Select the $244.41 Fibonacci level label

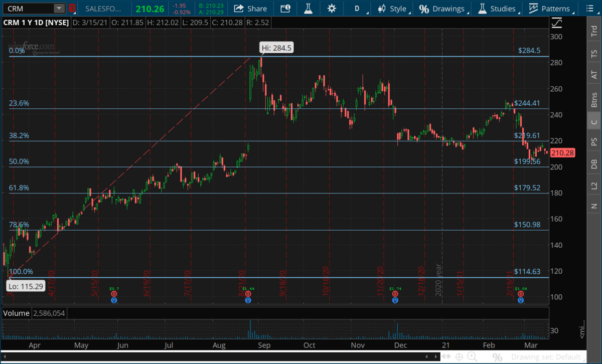point(527,103)
